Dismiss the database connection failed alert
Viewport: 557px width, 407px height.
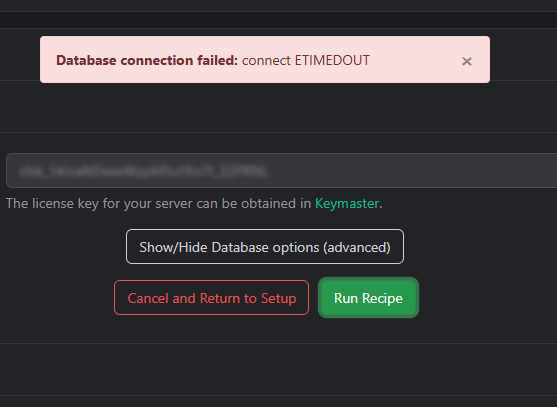466,61
